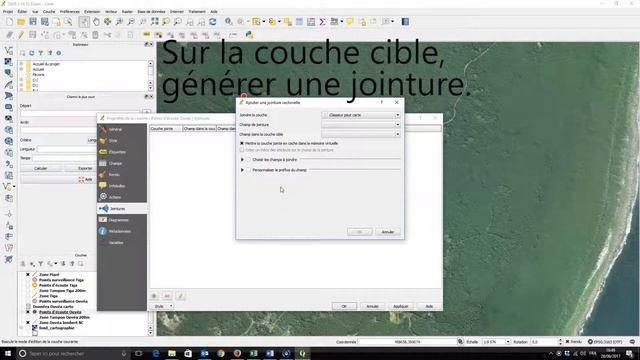Click the Refresh map icon
The image size is (640, 360).
coord(213,22)
